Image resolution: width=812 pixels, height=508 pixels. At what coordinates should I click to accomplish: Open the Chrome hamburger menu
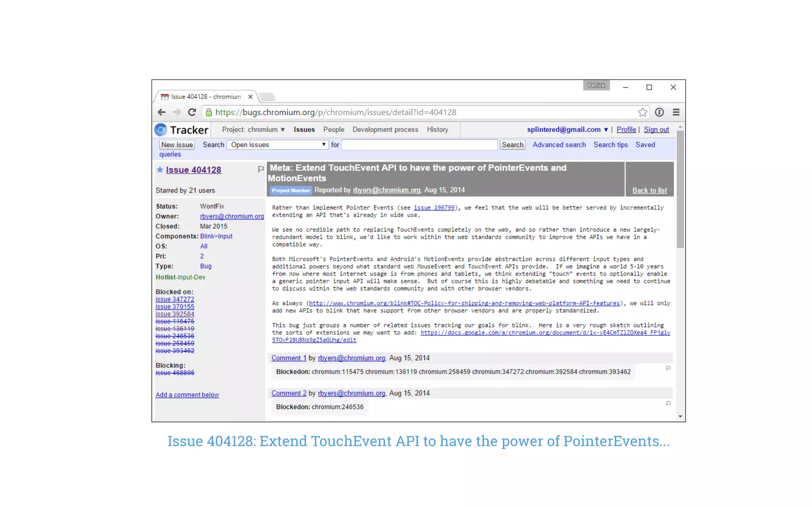pyautogui.click(x=676, y=112)
